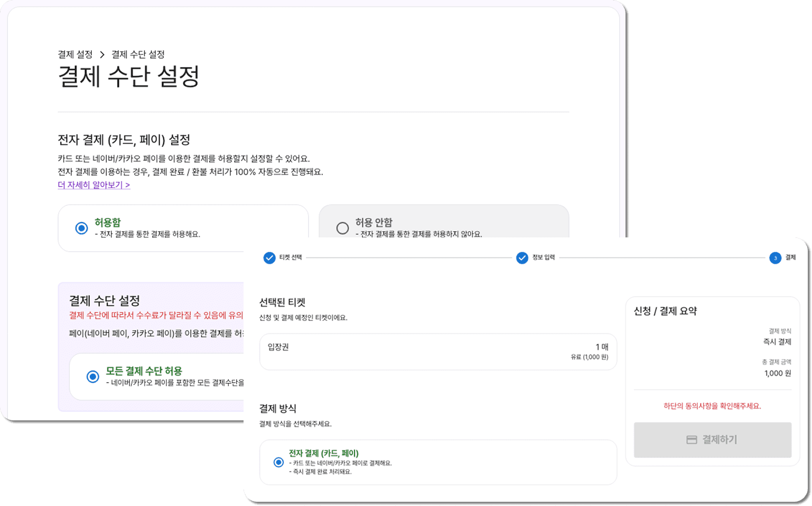
Task: Select the 결제 step label
Action: (x=791, y=258)
